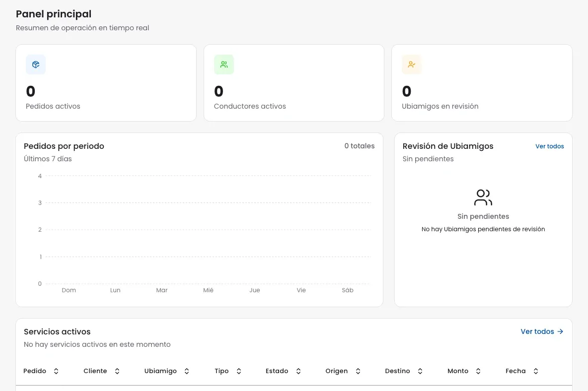Screen dimensions: 588x391
Task: Sort table by Origen column arrows
Action: pyautogui.click(x=358, y=371)
